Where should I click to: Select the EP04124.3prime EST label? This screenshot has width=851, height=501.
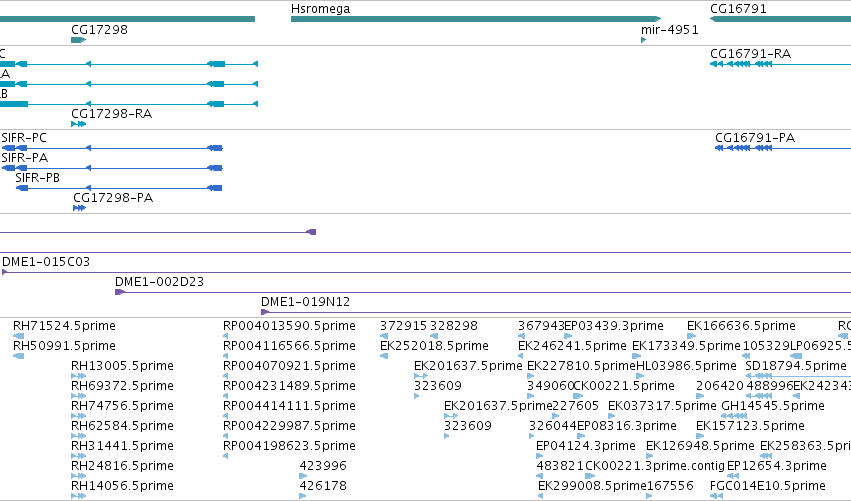pos(586,446)
